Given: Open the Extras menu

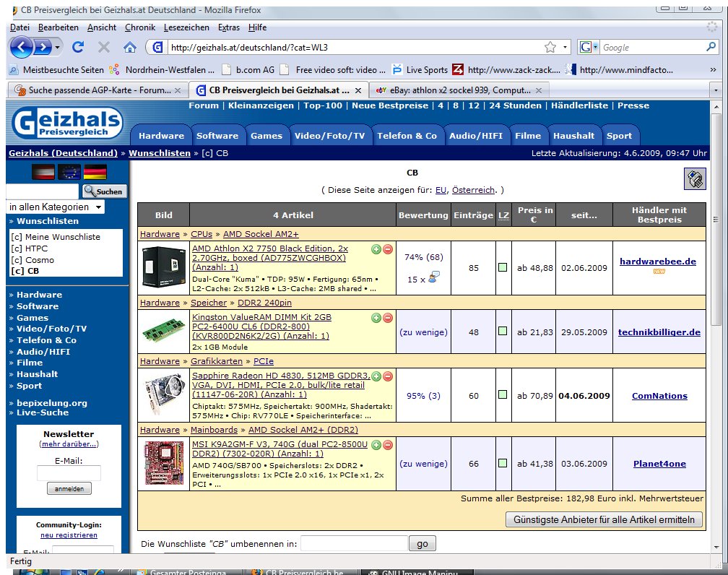Looking at the screenshot, I should point(229,27).
